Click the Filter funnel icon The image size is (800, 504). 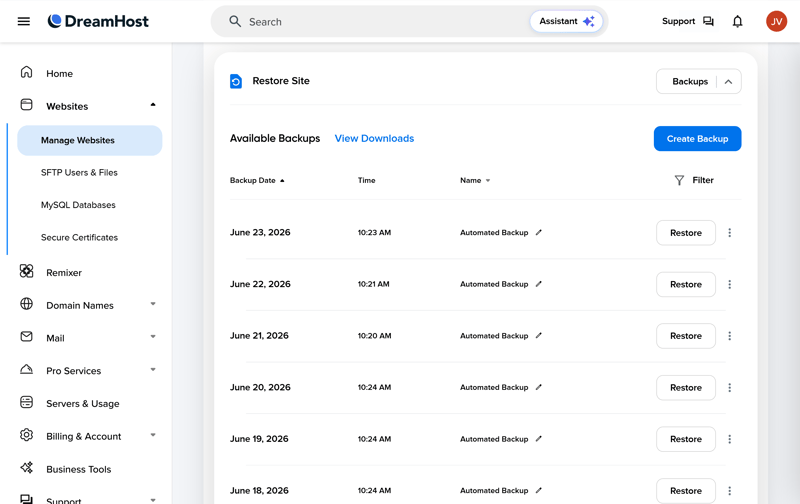click(x=679, y=181)
